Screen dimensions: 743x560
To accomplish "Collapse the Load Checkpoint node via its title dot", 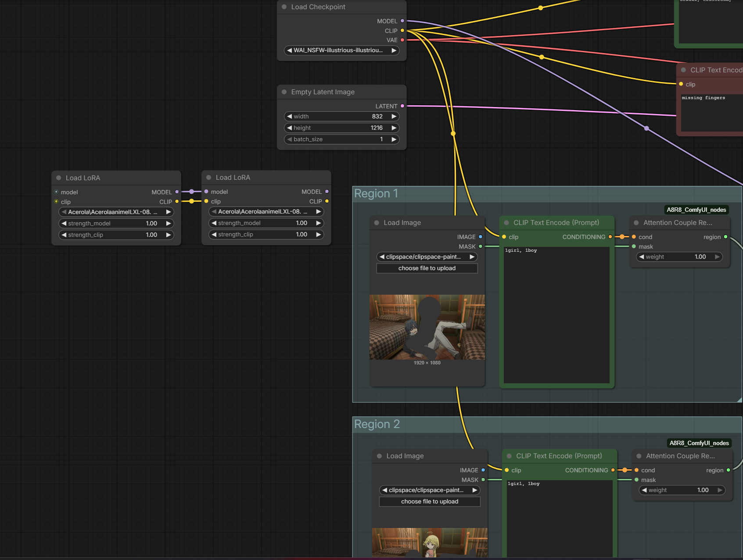I will point(284,7).
